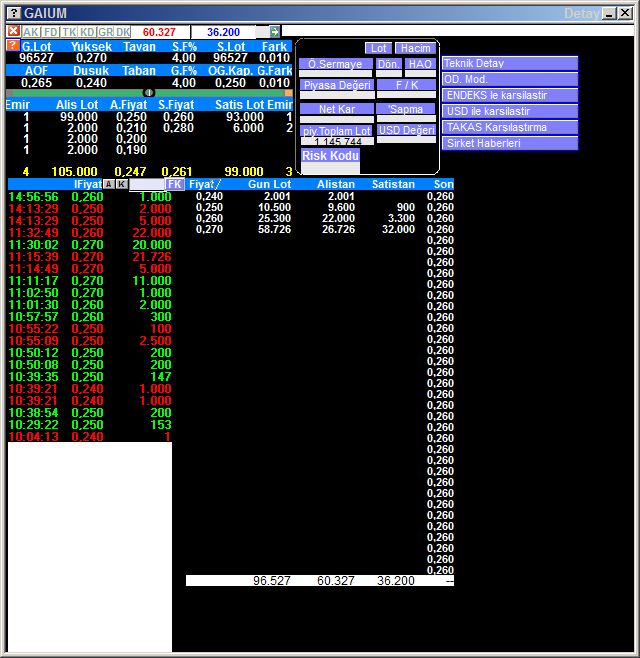This screenshot has height=658, width=640.
Task: Click the empty field next to FK
Action: pos(146,184)
